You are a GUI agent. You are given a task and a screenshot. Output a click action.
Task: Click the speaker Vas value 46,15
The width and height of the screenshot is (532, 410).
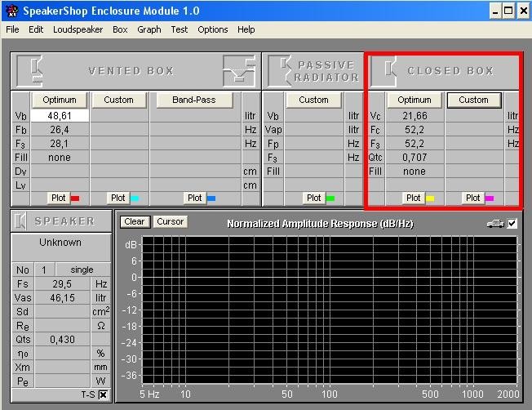[x=63, y=298]
